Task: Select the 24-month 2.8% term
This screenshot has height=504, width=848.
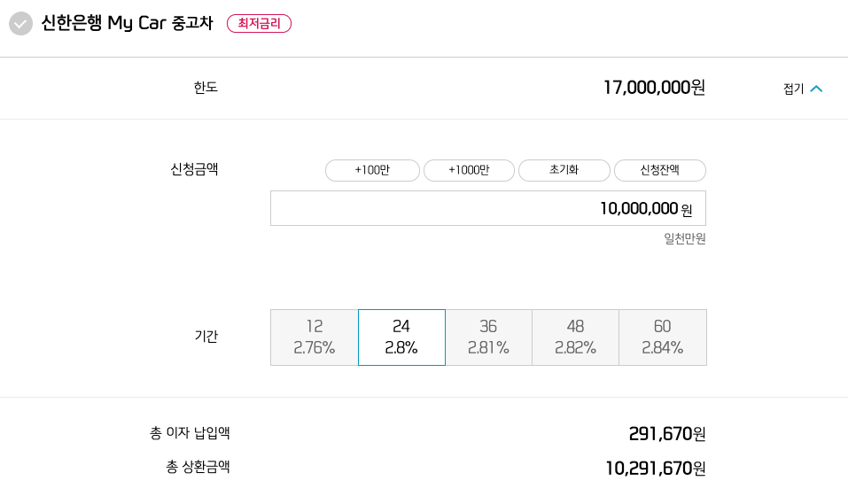Action: click(x=401, y=337)
